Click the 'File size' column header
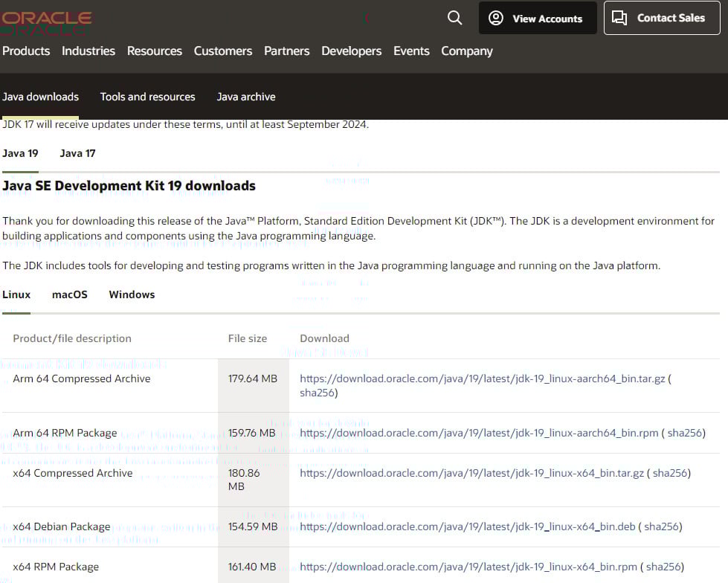This screenshot has height=583, width=728. tap(248, 338)
